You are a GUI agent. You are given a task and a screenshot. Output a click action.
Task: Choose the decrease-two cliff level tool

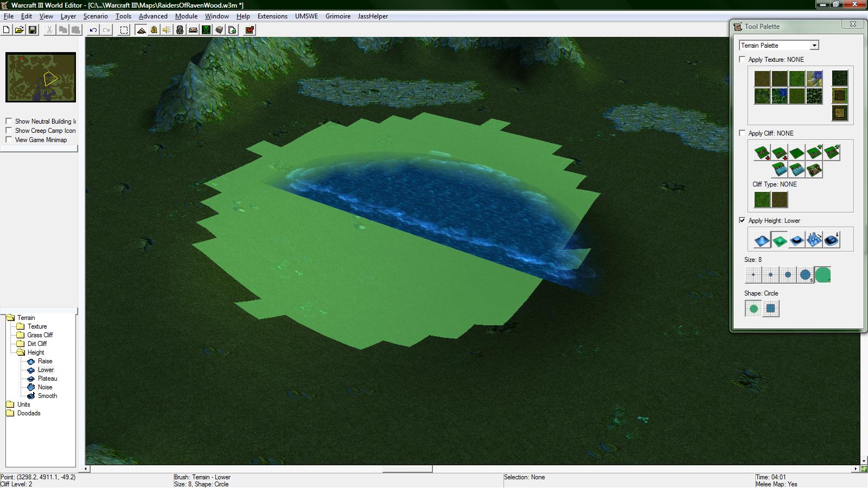[762, 153]
